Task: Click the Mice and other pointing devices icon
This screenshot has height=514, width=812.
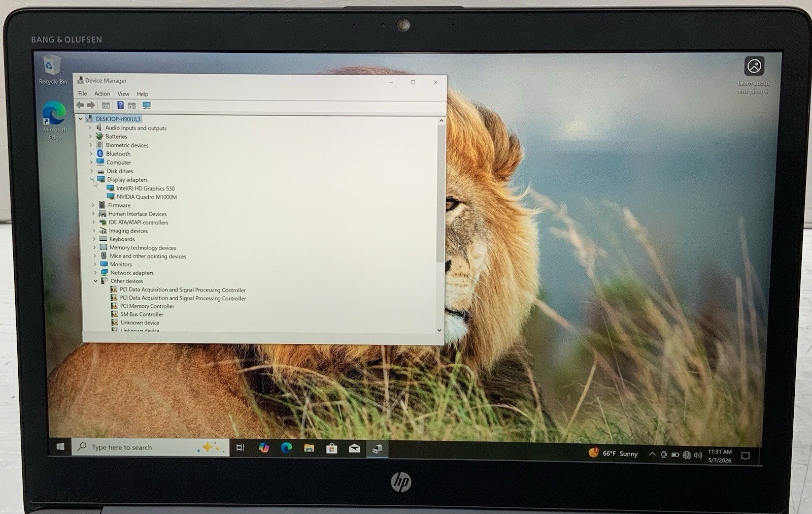Action: (104, 255)
